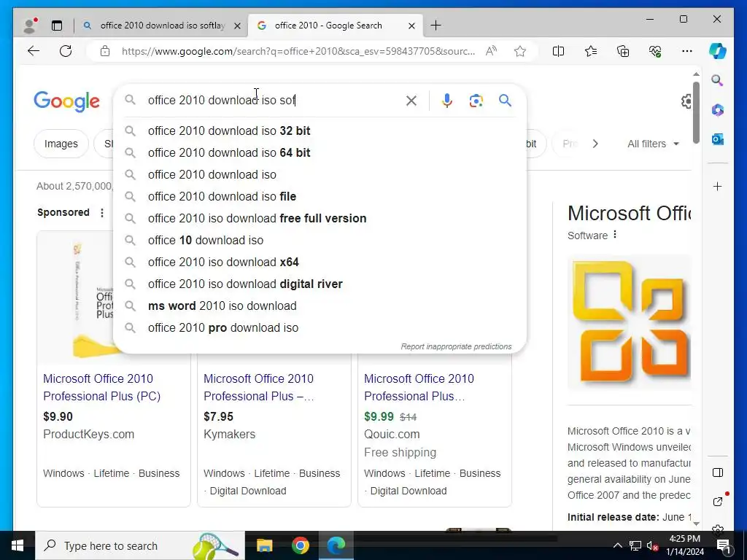The width and height of the screenshot is (747, 560).
Task: Open the Sponsored options three-dot menu
Action: [x=102, y=213]
